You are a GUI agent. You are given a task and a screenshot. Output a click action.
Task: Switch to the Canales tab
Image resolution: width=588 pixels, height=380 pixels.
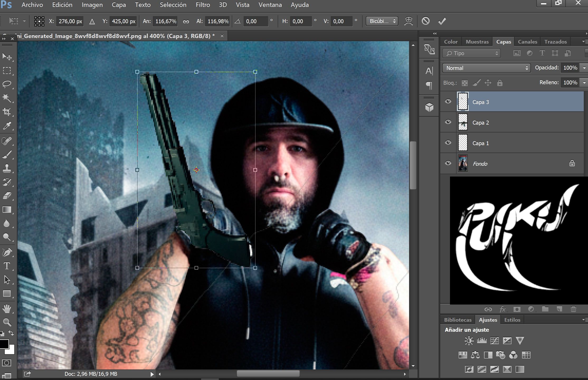[x=527, y=42]
